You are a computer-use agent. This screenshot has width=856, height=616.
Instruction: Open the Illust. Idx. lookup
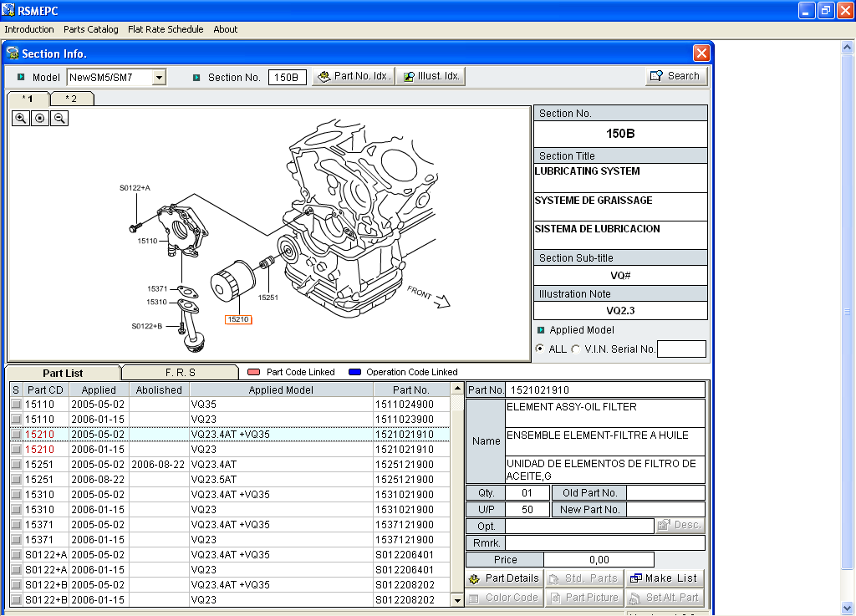pyautogui.click(x=431, y=76)
